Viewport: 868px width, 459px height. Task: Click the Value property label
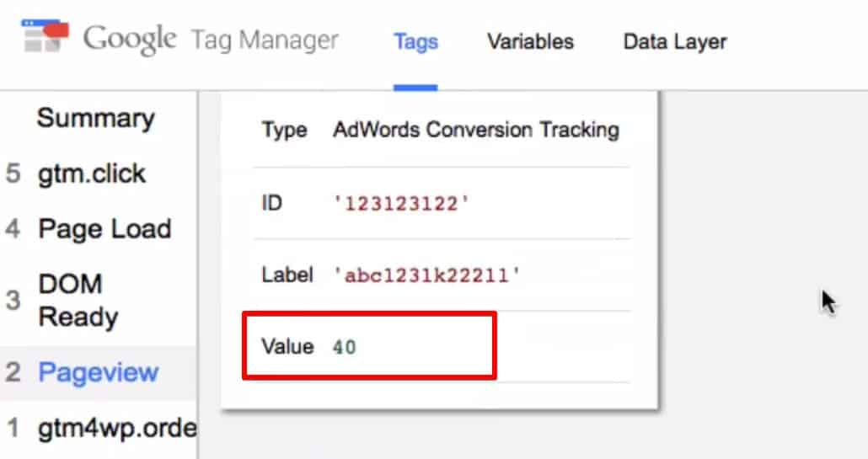pos(287,346)
